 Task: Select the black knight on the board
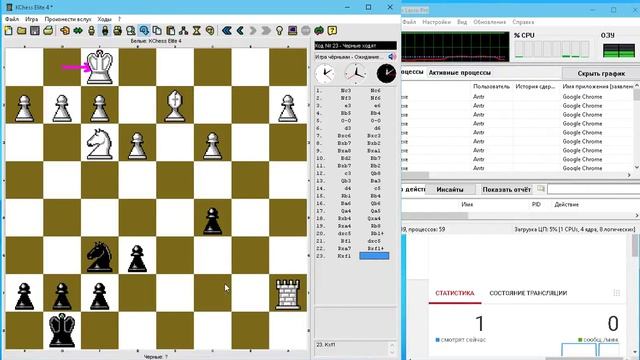click(x=100, y=256)
